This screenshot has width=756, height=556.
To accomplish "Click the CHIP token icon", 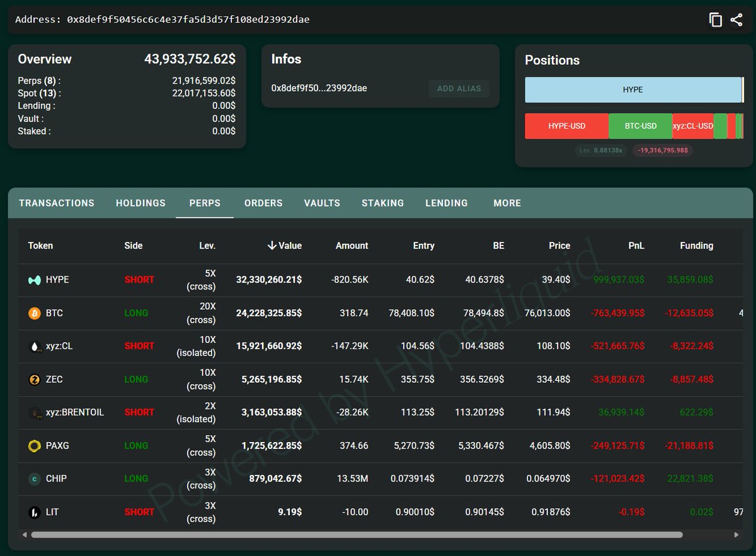I will pos(35,479).
